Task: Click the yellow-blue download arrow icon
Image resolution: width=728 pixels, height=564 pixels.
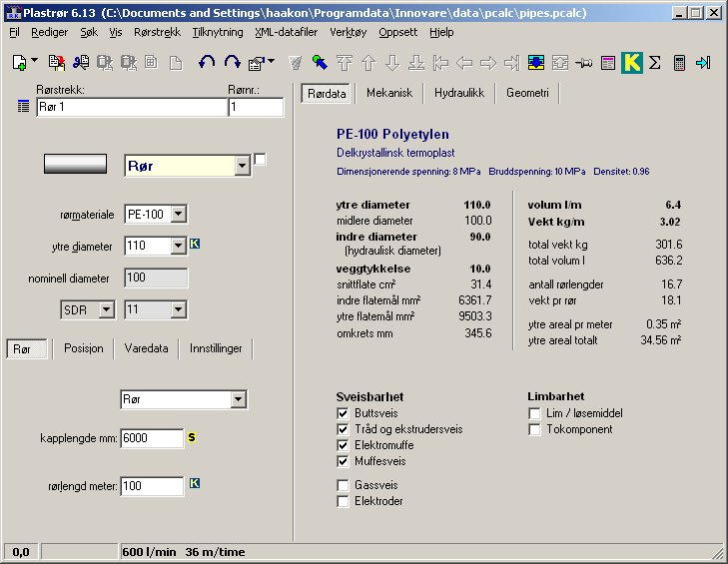Action: click(536, 63)
